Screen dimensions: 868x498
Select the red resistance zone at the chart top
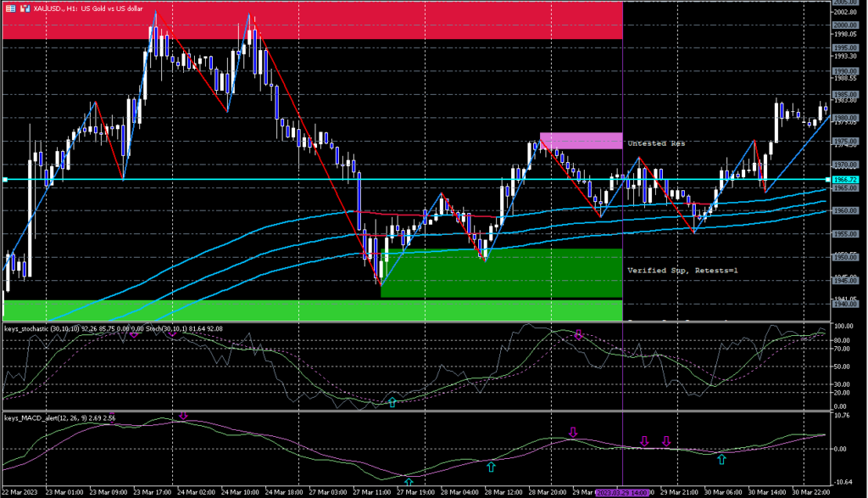click(312, 20)
